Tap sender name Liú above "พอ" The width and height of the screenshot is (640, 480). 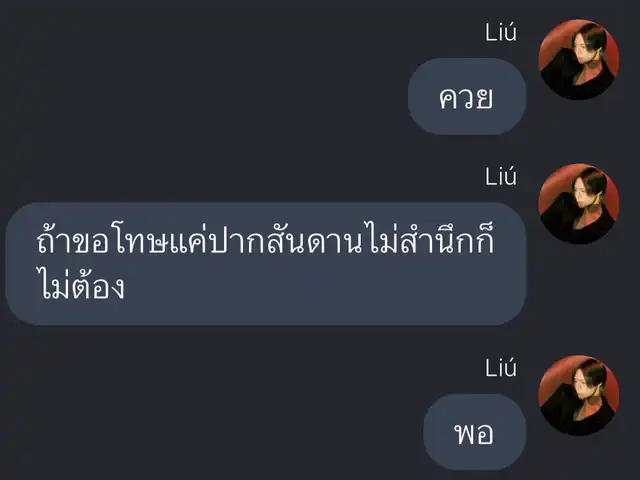501,367
